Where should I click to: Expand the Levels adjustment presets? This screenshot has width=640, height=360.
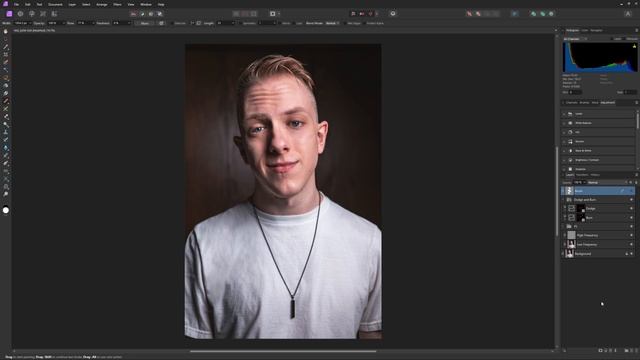(564, 114)
